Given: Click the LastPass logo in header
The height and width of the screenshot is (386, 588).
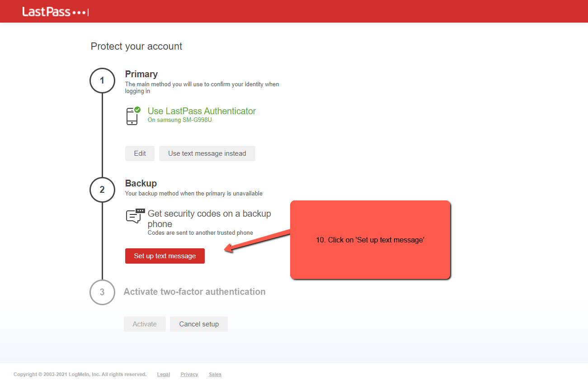Looking at the screenshot, I should [55, 12].
